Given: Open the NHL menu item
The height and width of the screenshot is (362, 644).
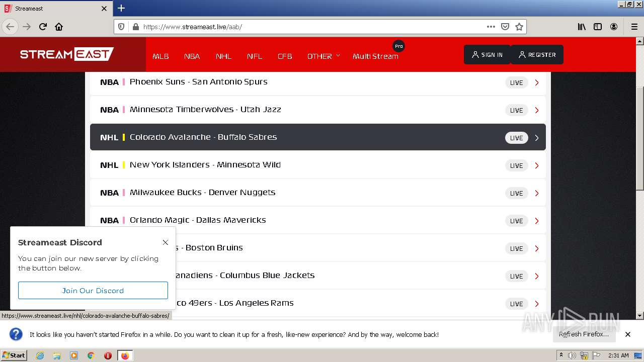Looking at the screenshot, I should point(223,56).
